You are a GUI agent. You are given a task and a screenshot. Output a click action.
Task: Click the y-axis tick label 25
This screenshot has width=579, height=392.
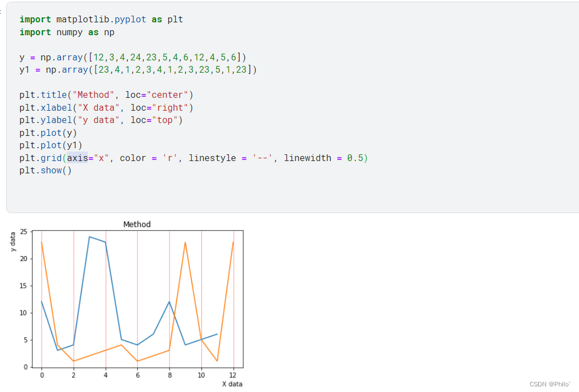coord(23,232)
